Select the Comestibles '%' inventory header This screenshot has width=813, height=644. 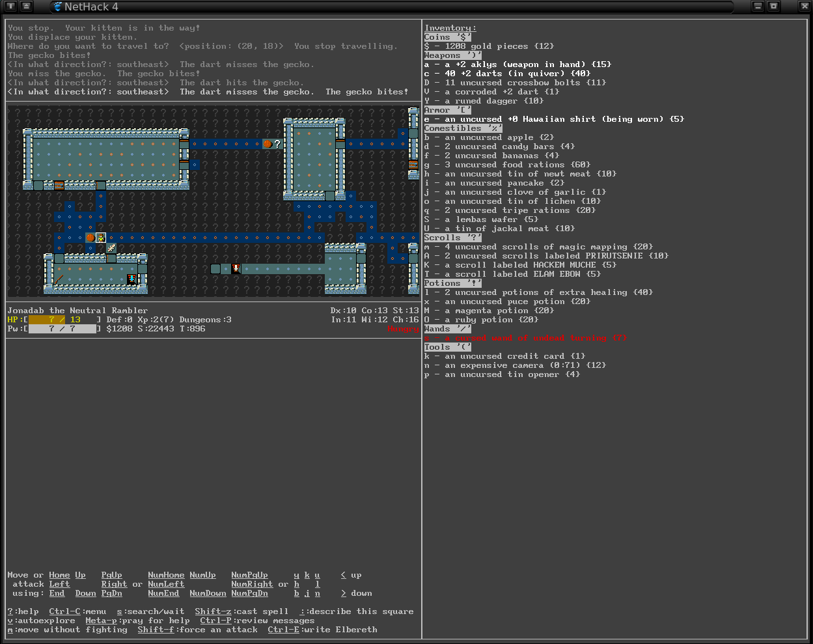click(463, 128)
